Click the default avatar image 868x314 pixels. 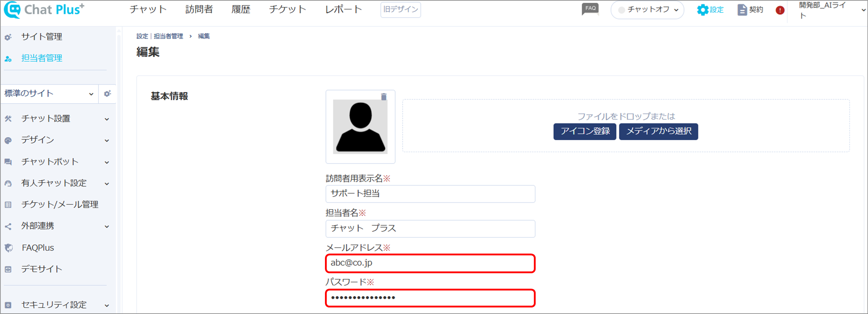click(x=360, y=127)
